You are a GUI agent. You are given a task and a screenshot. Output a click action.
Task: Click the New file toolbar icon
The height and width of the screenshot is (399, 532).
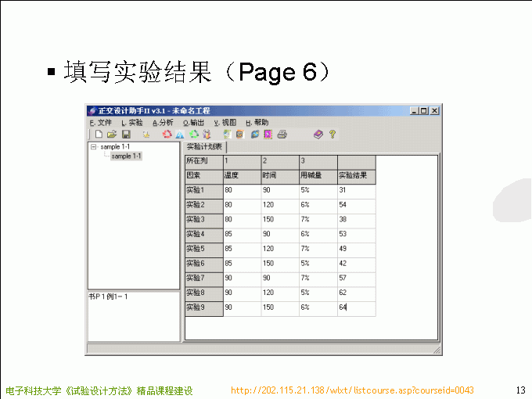[99, 135]
